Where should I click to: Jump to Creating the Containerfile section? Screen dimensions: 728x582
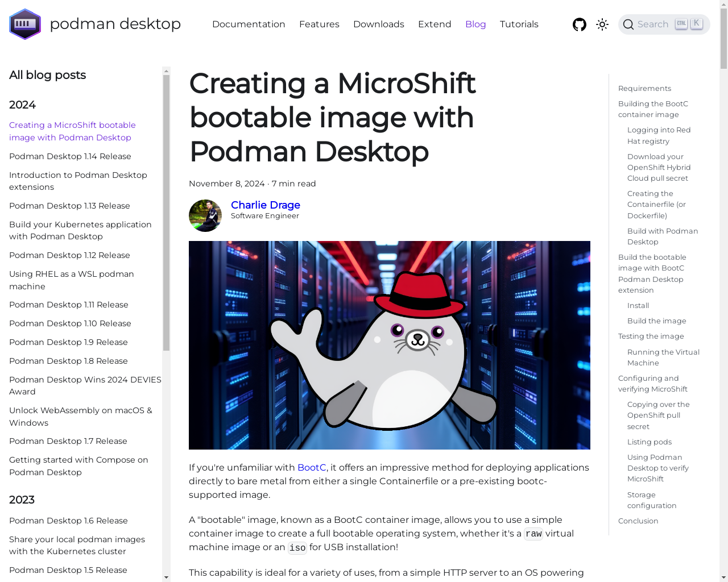(656, 205)
